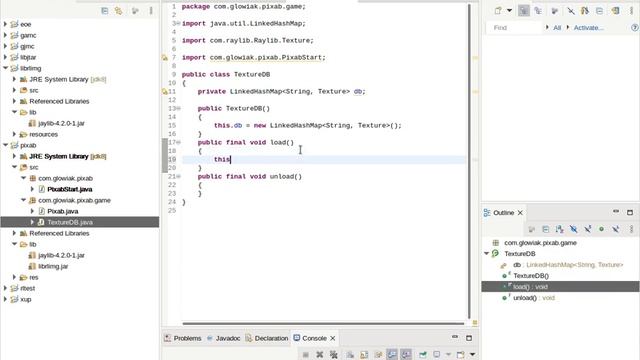
Task: Collapse the librlimg project
Action: click(x=5, y=69)
